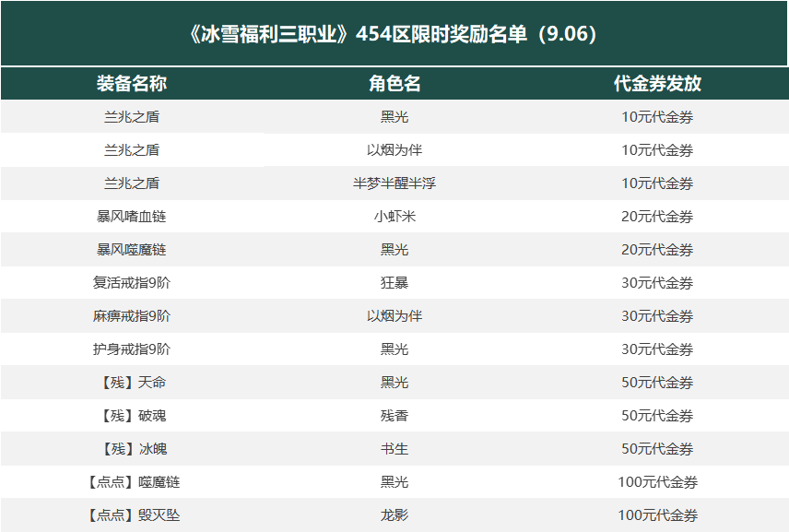Select 黑光 in the 暴风噬魔链 row
Viewport: 789px width, 532px height.
[x=394, y=250]
